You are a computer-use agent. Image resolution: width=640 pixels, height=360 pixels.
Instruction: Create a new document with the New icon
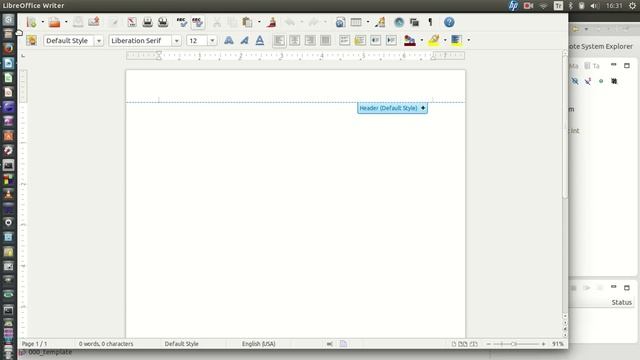tap(31, 22)
